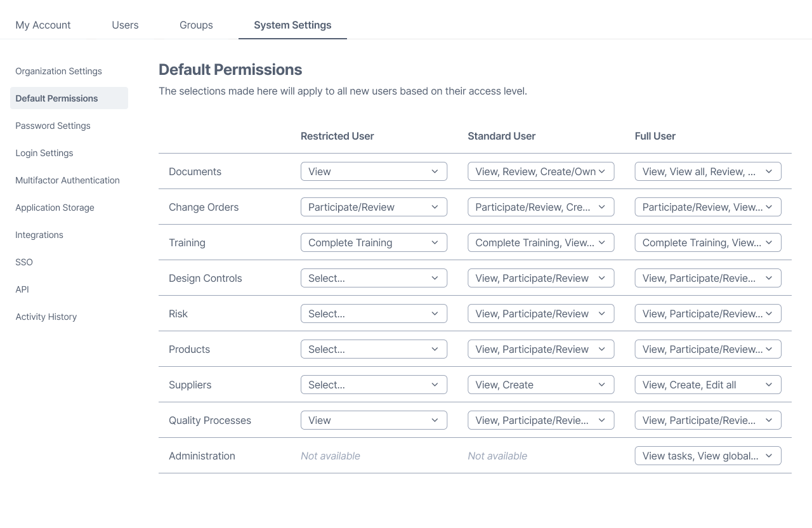Viewport: 812px width, 528px height.
Task: Open the Documents Restricted User dropdown
Action: pyautogui.click(x=374, y=171)
